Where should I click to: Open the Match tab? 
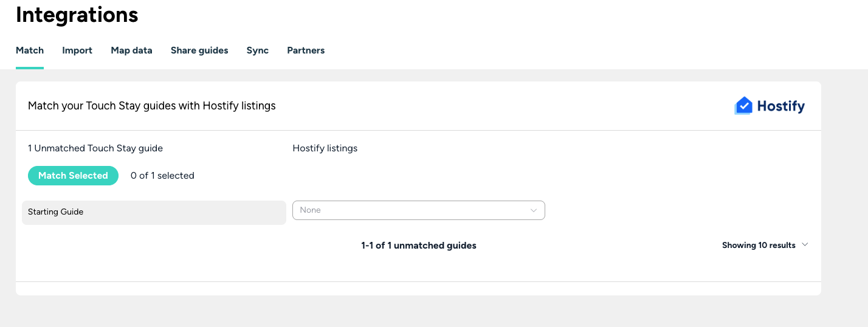point(30,50)
